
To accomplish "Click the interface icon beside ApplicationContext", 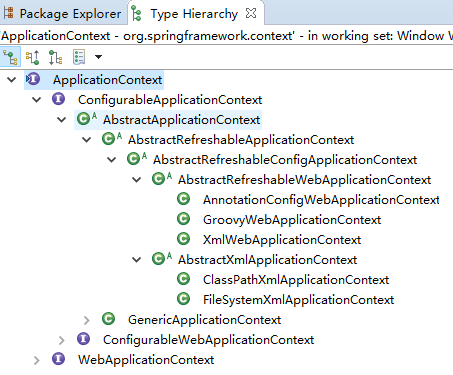I will (33, 79).
